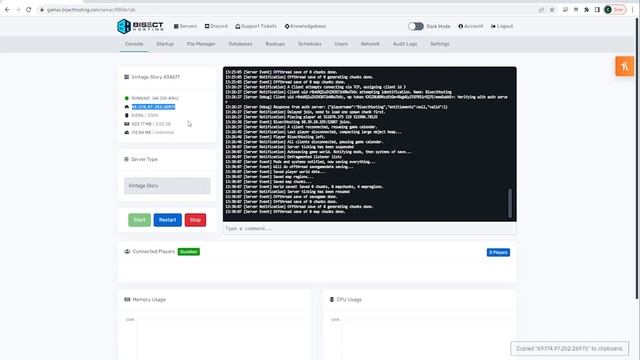Switch to the Schedules tab

310,44
